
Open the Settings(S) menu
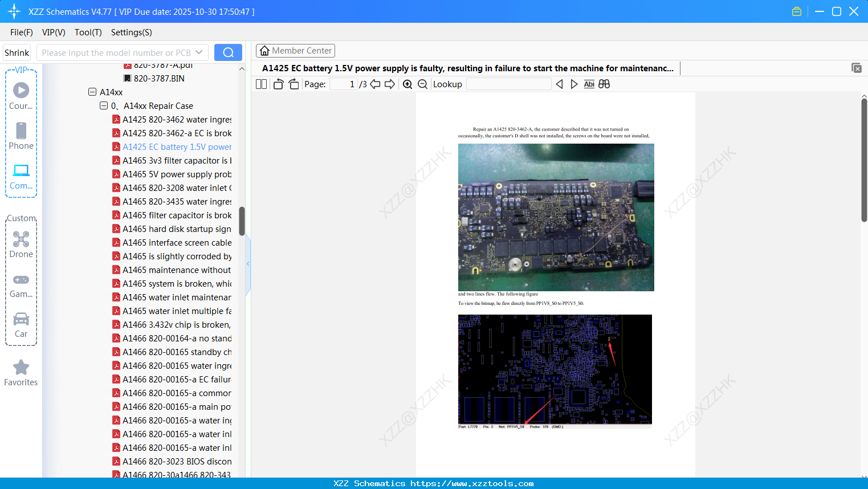[132, 32]
